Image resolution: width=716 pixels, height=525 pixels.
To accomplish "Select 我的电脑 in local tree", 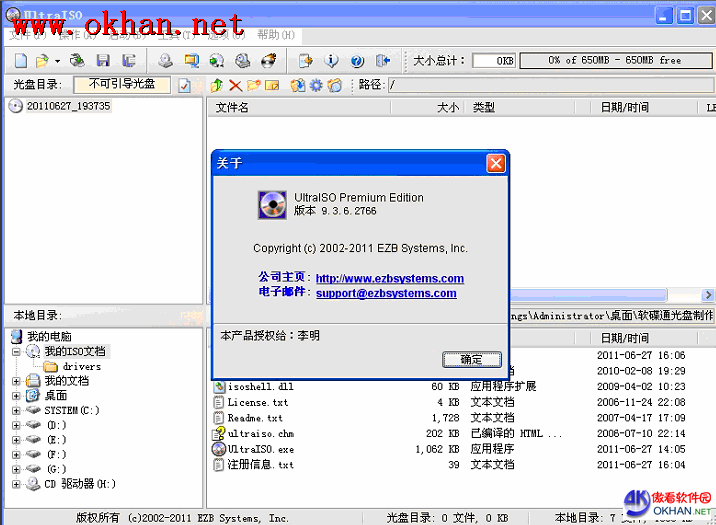I will (49, 337).
